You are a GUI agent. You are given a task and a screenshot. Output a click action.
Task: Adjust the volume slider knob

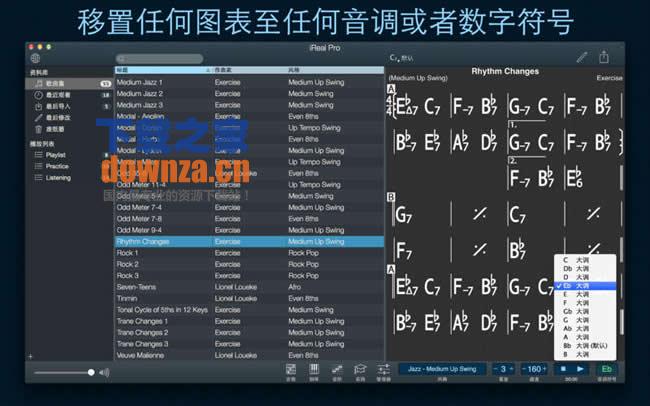click(91, 372)
